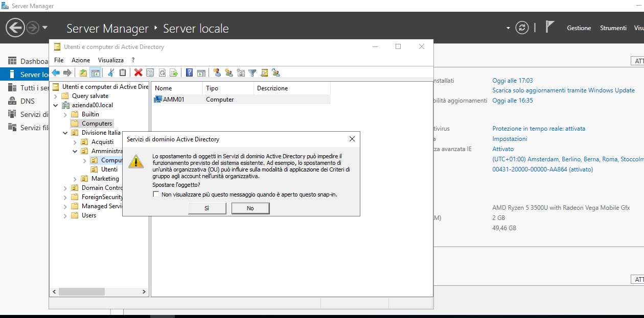Select the Acquisti OU label in tree
This screenshot has width=644, height=318.
pyautogui.click(x=102, y=142)
